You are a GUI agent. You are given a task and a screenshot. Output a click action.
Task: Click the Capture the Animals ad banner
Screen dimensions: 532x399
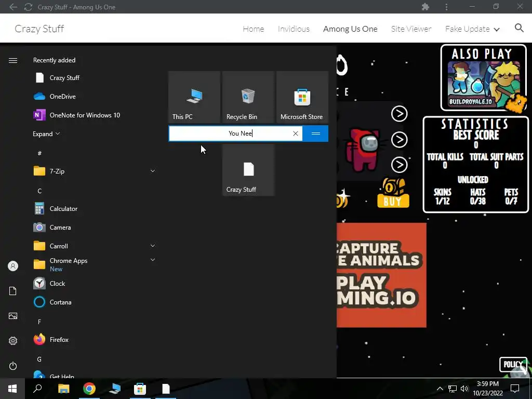tap(381, 275)
